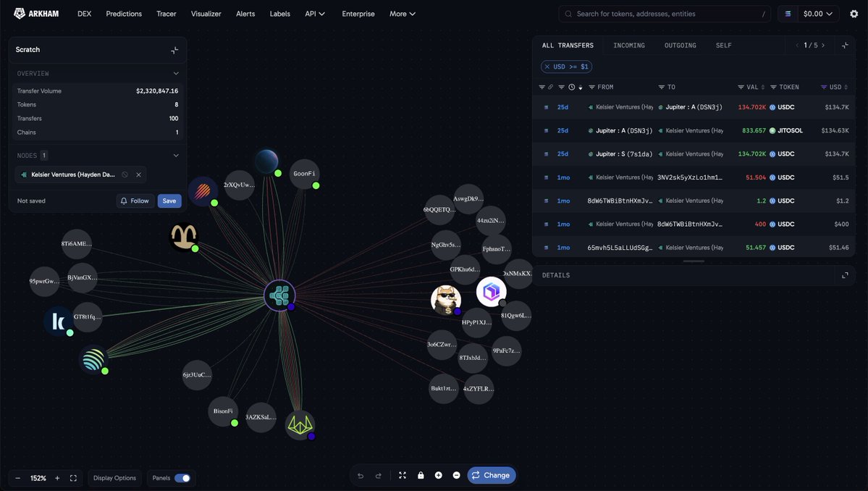
Task: Zoom out with the minus icon beside 152%
Action: [x=17, y=478]
